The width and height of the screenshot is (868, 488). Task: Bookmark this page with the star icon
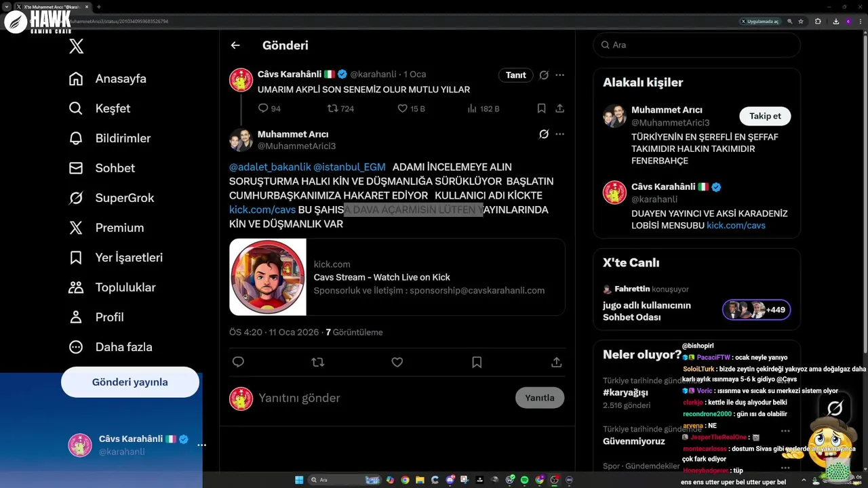801,22
